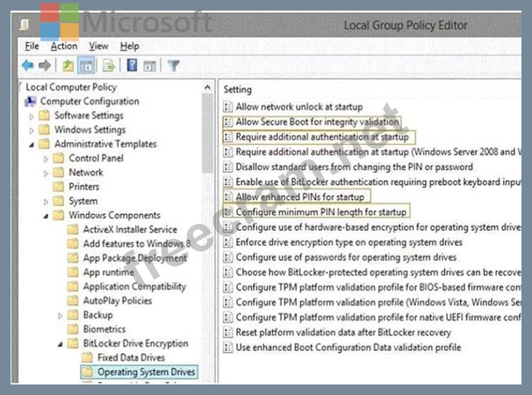
Task: Select Add features to Windows 8 folder
Action: point(137,244)
